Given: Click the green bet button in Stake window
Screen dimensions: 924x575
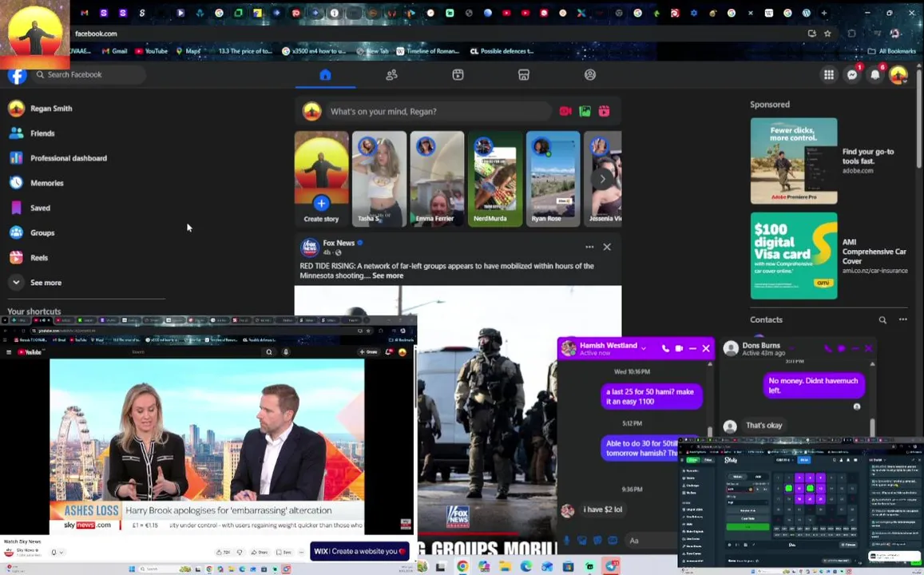Looking at the screenshot, I should tap(748, 527).
